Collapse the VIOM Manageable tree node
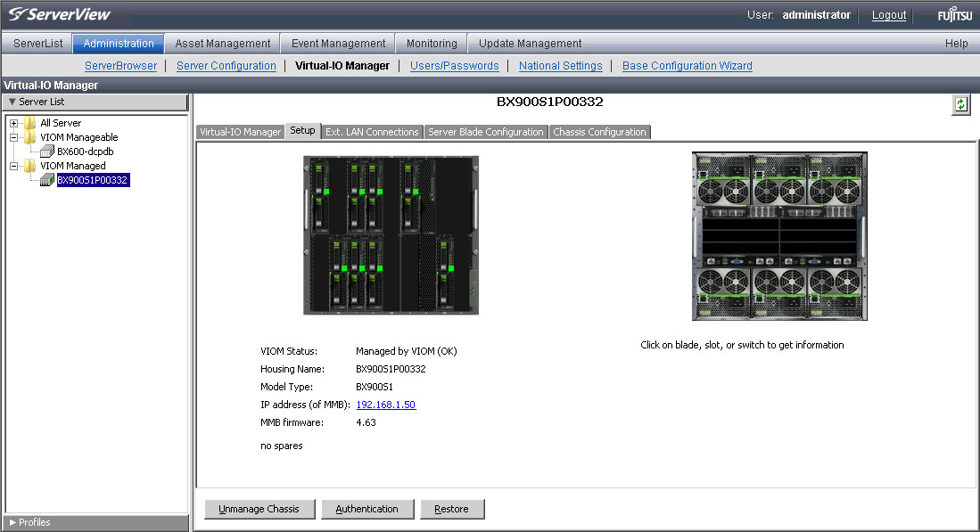Image resolution: width=980 pixels, height=532 pixels. tap(13, 137)
